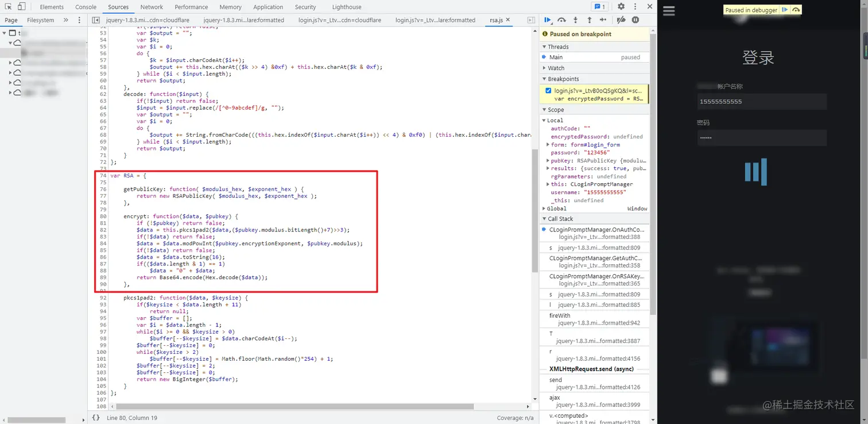Open the Application panel tab
The height and width of the screenshot is (424, 868).
click(x=268, y=7)
